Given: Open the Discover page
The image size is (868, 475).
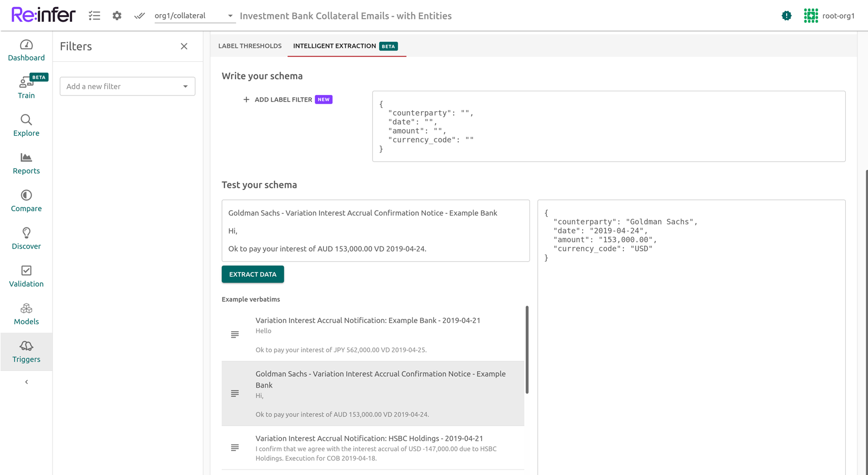Looking at the screenshot, I should 26,239.
